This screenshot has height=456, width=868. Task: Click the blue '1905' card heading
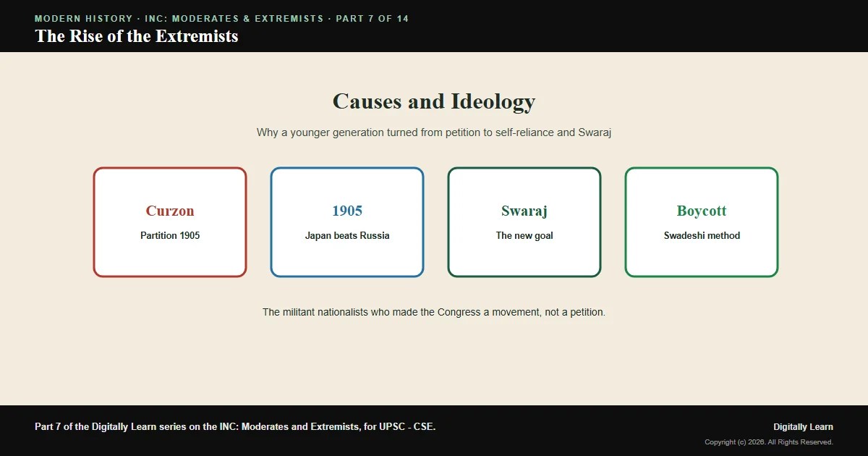click(x=347, y=211)
